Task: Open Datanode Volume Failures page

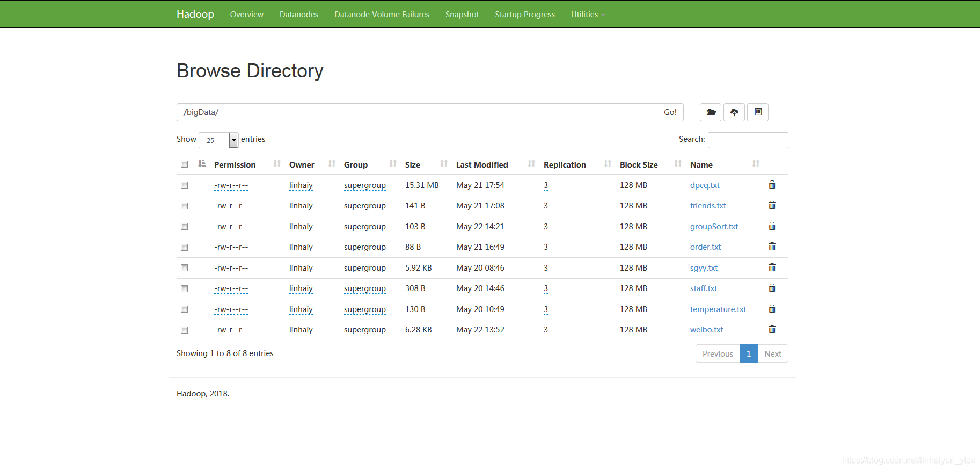Action: click(x=382, y=15)
